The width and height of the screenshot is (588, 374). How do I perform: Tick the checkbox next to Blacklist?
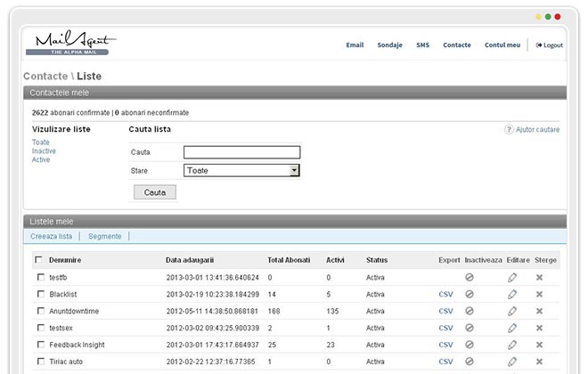41,294
